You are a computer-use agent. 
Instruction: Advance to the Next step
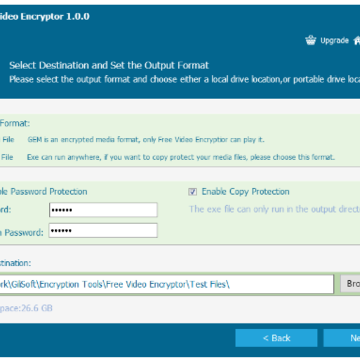[342, 338]
